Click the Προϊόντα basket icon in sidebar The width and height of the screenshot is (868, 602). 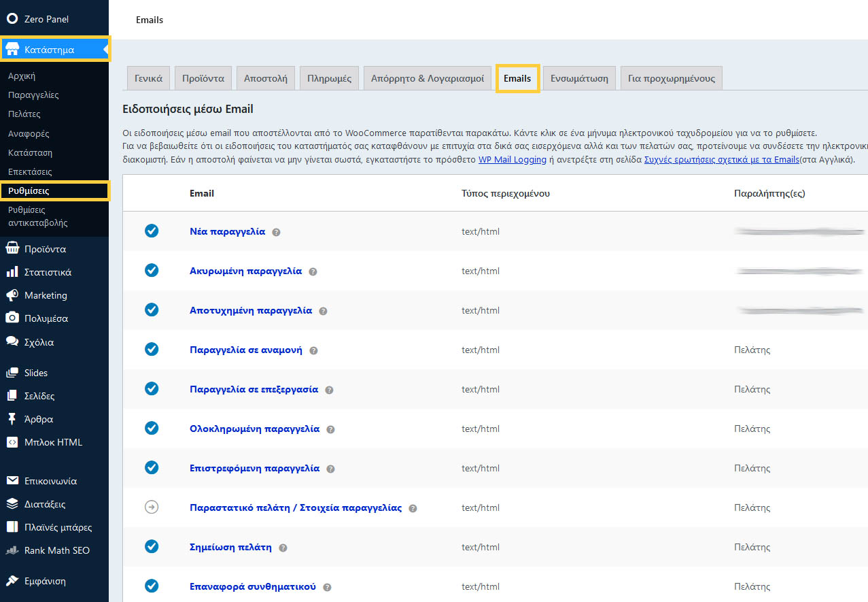tap(12, 249)
